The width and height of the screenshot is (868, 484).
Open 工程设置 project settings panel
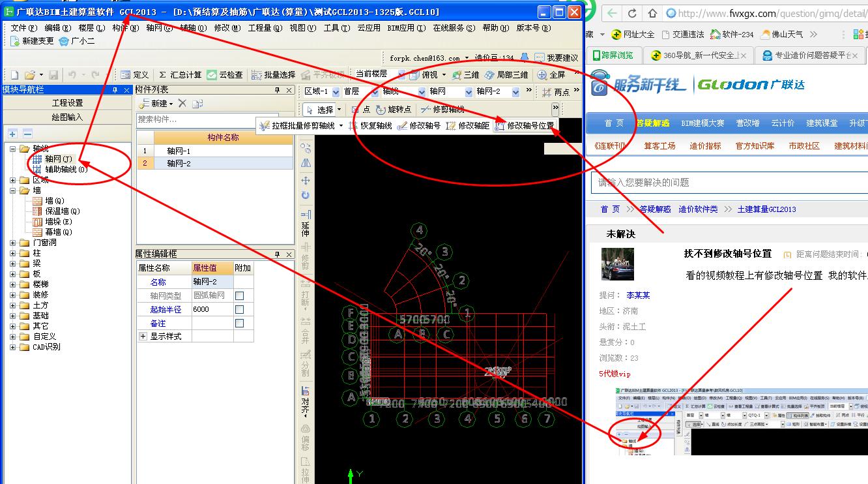67,103
